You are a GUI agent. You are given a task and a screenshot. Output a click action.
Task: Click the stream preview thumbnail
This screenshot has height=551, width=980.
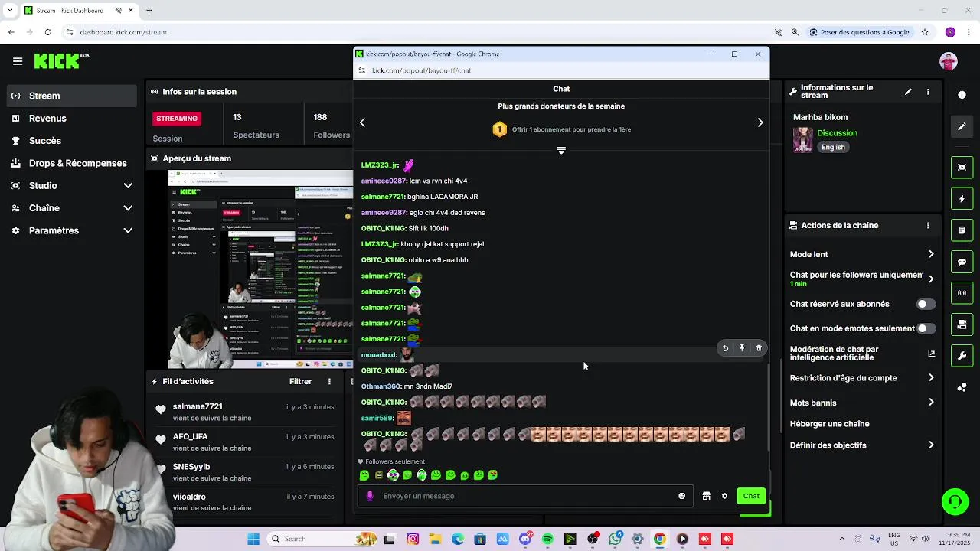coord(260,269)
